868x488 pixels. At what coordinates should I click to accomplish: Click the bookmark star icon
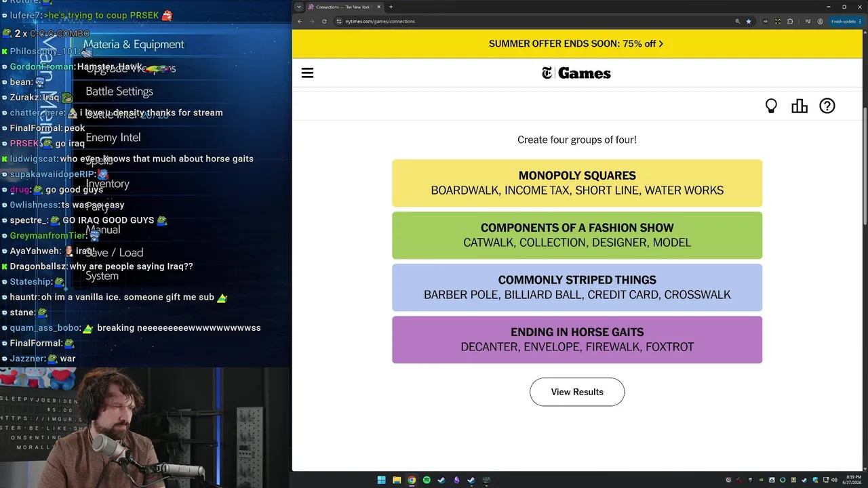tap(749, 21)
